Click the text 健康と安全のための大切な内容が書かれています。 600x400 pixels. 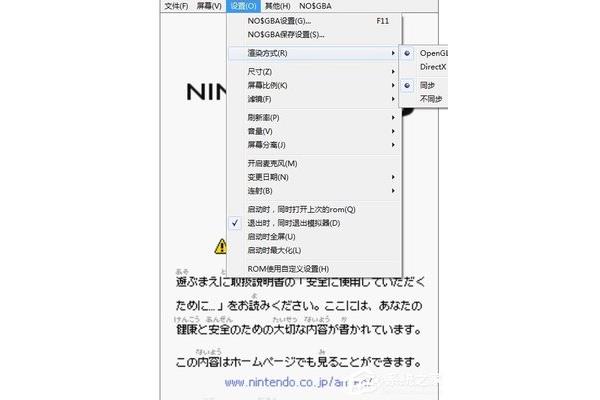coord(299,330)
